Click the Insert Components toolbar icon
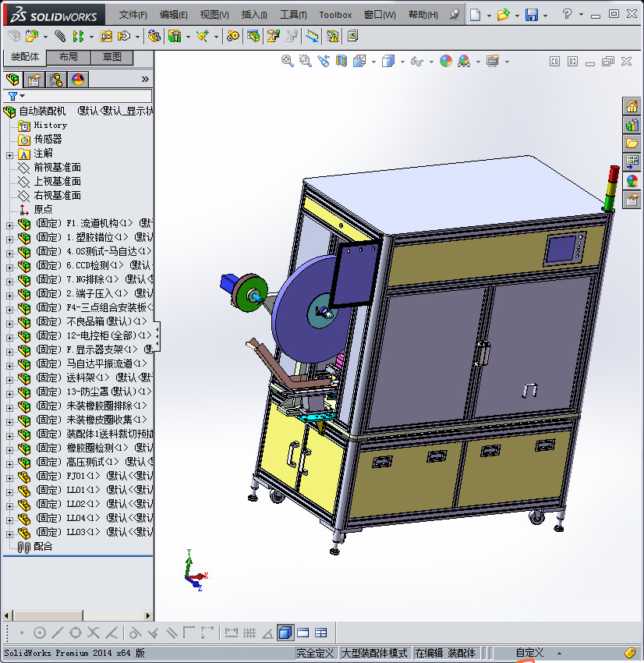 32,36
